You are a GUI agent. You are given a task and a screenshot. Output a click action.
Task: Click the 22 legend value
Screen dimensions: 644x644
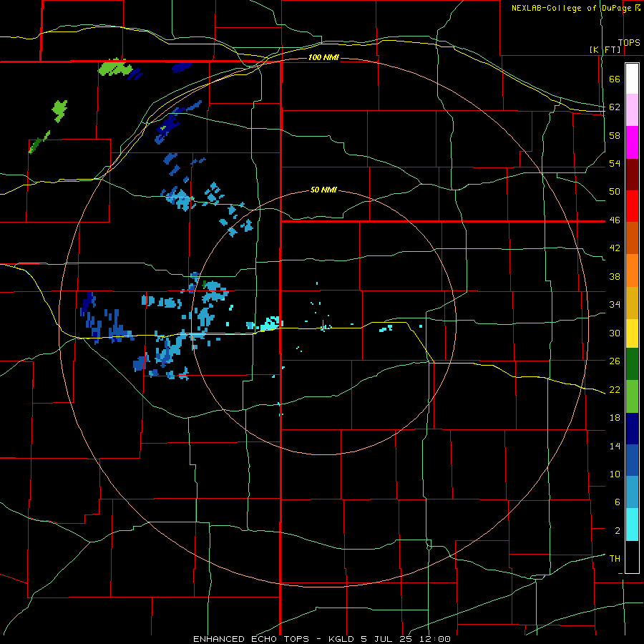(x=615, y=389)
